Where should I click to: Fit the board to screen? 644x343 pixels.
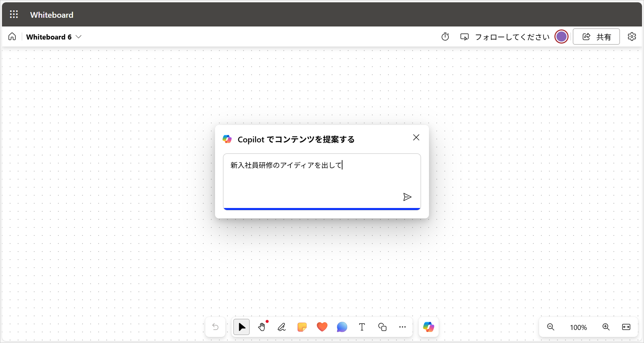click(x=626, y=327)
